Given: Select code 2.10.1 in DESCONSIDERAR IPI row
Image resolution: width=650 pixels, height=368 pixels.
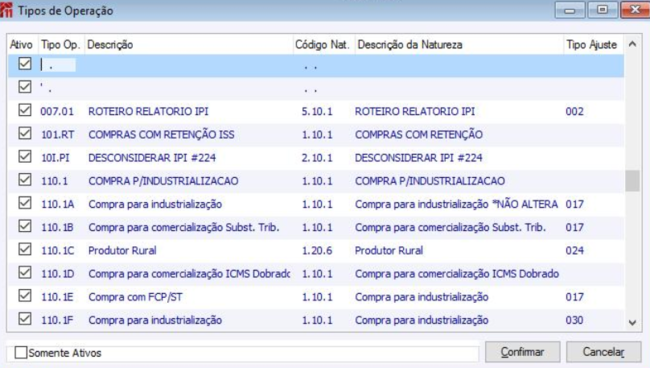Looking at the screenshot, I should tap(317, 158).
